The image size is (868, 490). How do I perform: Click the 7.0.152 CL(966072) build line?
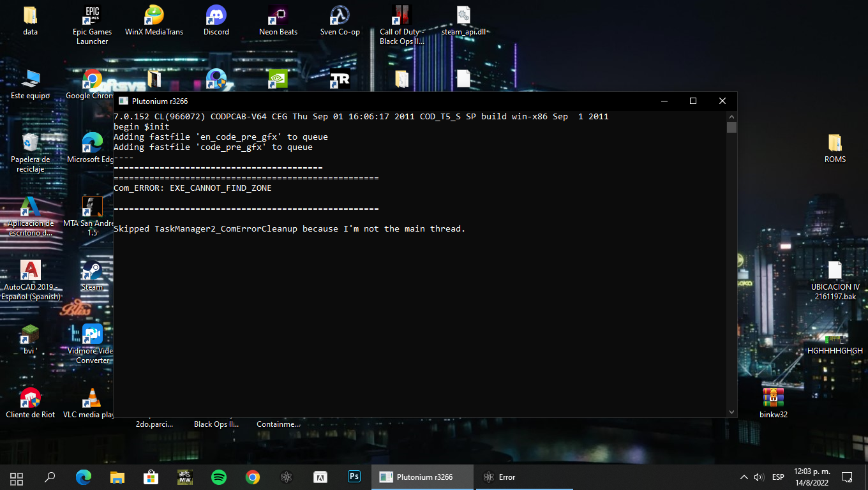(x=361, y=117)
